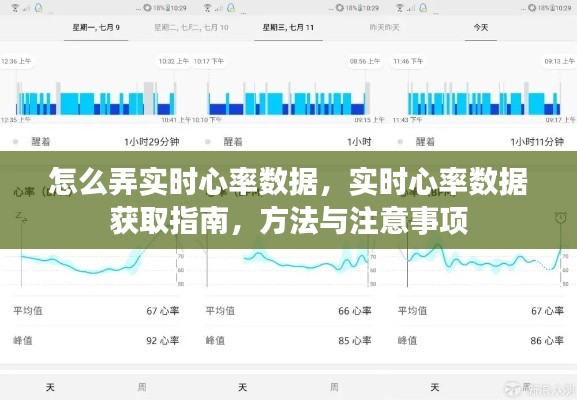Tap the grey dot beside 醒着 1小时11分钟

(400, 142)
